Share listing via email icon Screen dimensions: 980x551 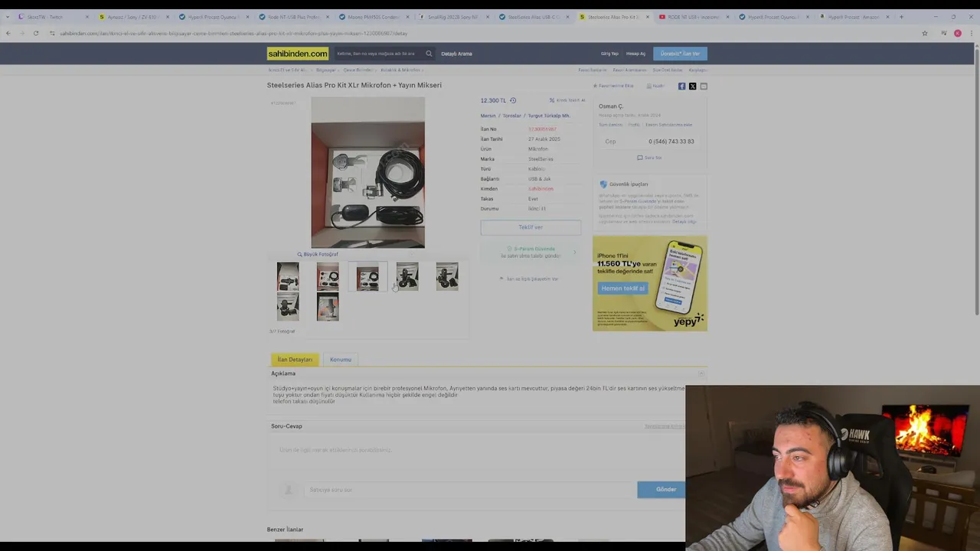click(x=704, y=86)
